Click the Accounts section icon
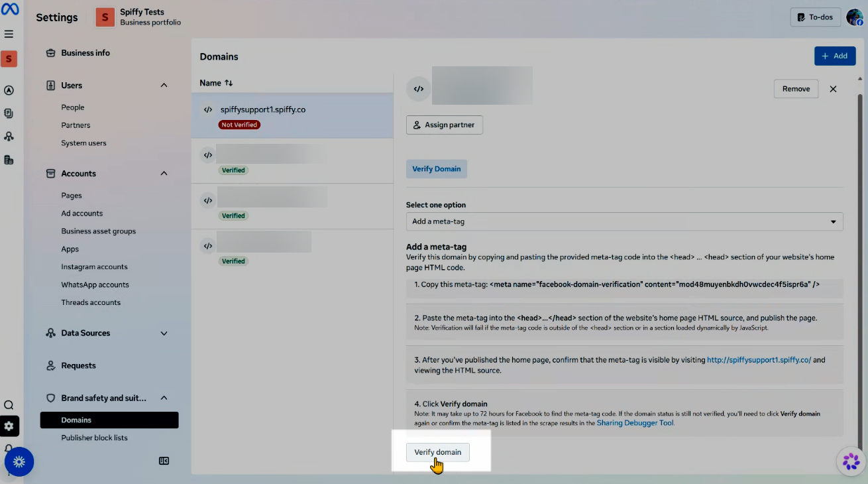868x484 pixels. point(50,174)
